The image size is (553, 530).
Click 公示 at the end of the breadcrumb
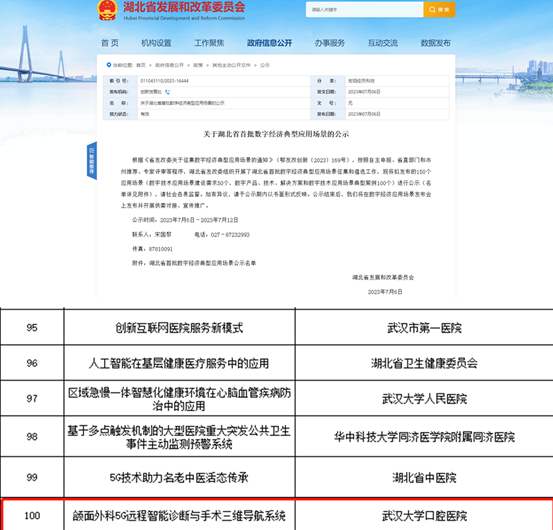pyautogui.click(x=265, y=65)
